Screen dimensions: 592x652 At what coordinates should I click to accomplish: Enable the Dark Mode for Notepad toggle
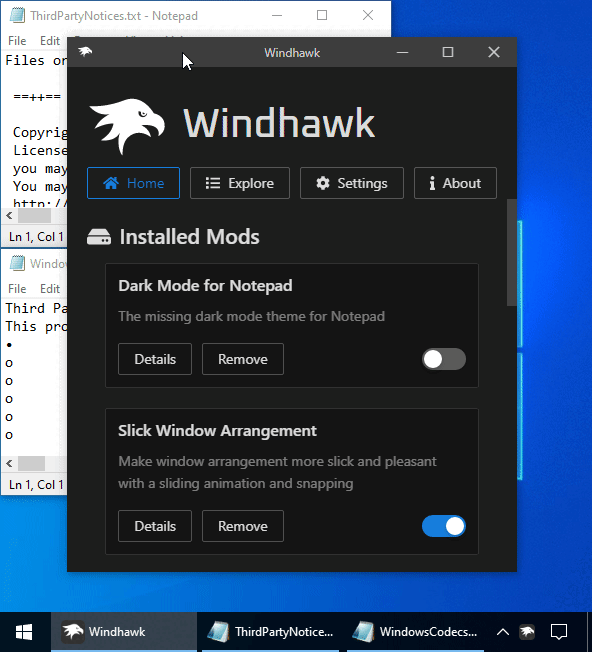pyautogui.click(x=444, y=359)
